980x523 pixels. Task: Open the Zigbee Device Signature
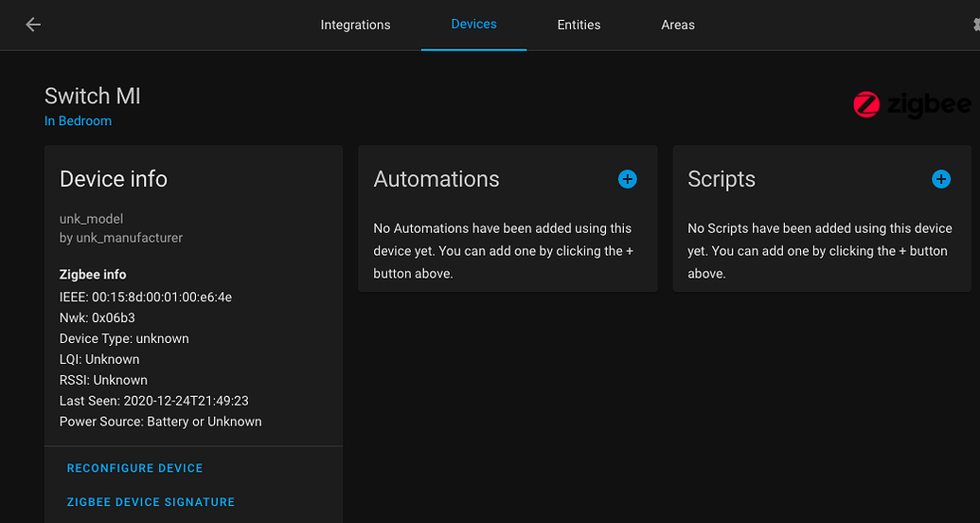point(151,502)
